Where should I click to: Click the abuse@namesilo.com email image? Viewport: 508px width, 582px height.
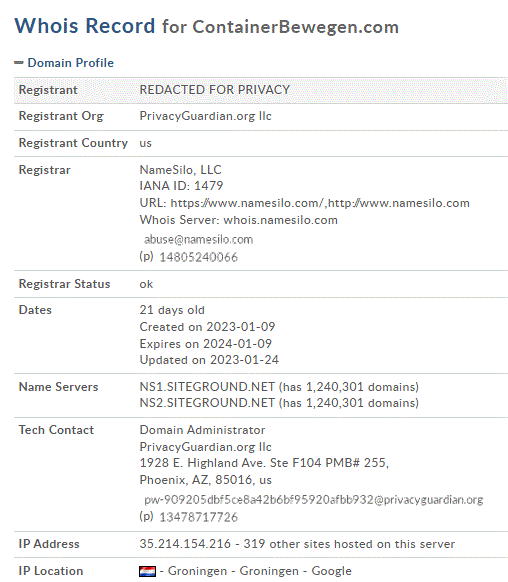(x=198, y=240)
